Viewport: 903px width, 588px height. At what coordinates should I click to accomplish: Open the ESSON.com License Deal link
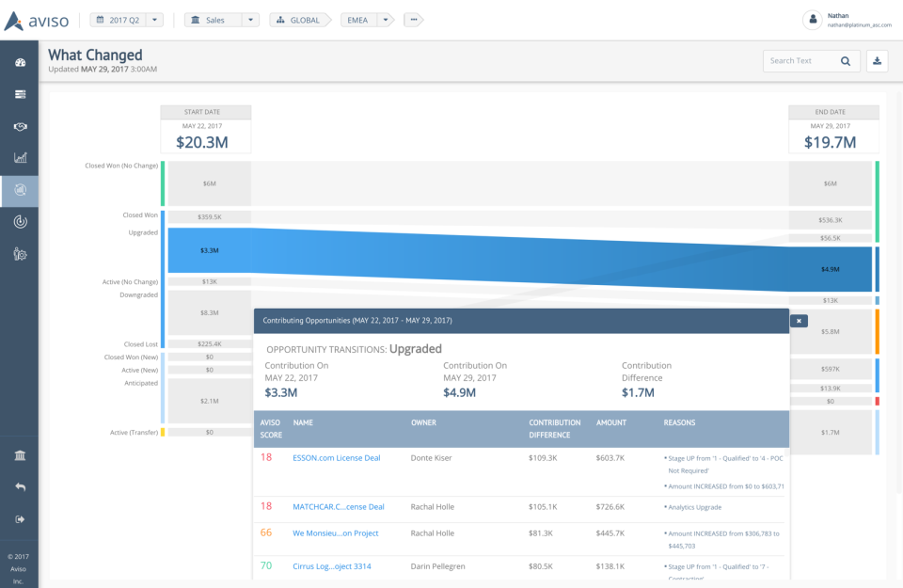(336, 457)
